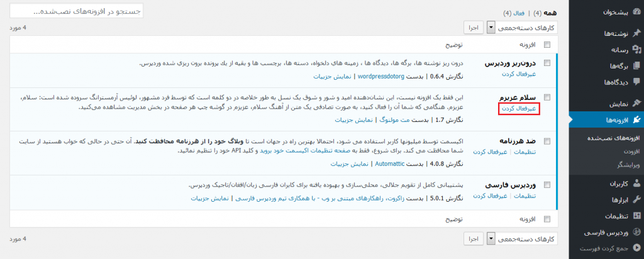Click the رسانه media icon

click(x=636, y=50)
